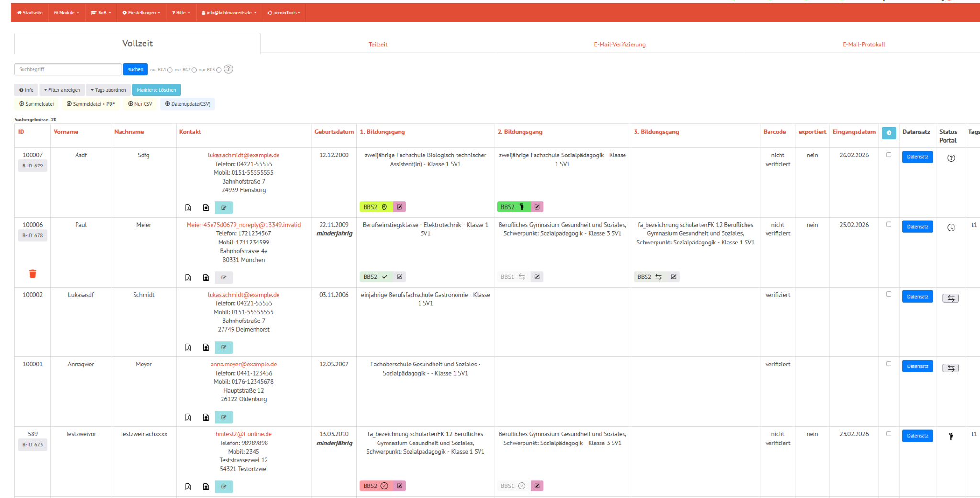Open the PDF file icon for Asdf Sdfg
980x498 pixels.
coord(188,208)
